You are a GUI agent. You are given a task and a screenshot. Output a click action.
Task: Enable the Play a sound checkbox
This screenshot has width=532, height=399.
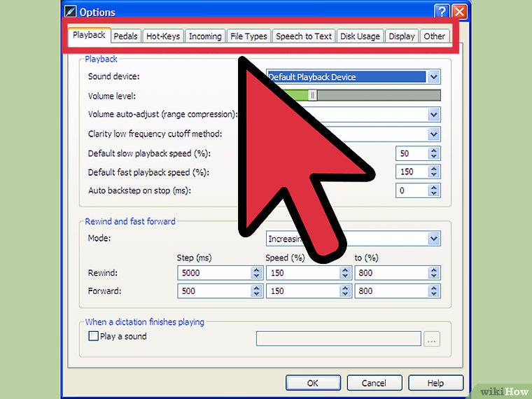(93, 336)
